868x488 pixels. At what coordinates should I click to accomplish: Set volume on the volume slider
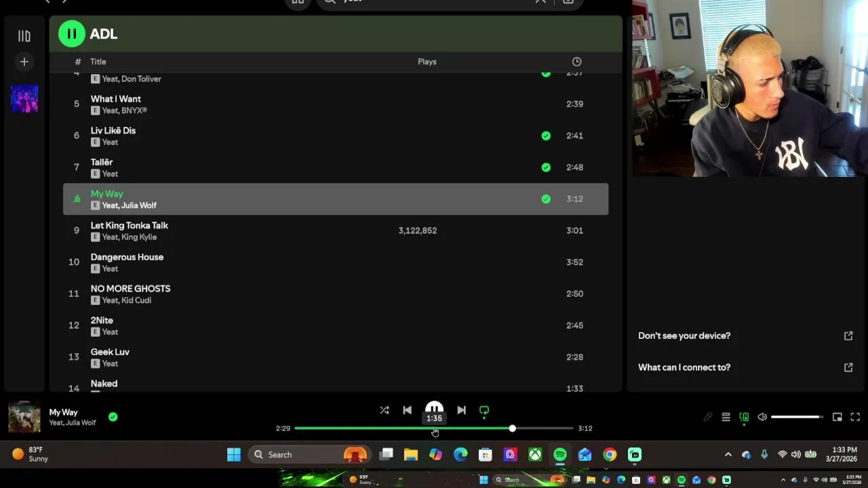(x=797, y=418)
